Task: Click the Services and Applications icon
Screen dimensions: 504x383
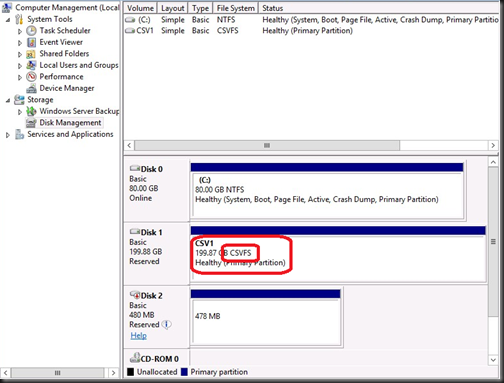Action: pos(19,134)
